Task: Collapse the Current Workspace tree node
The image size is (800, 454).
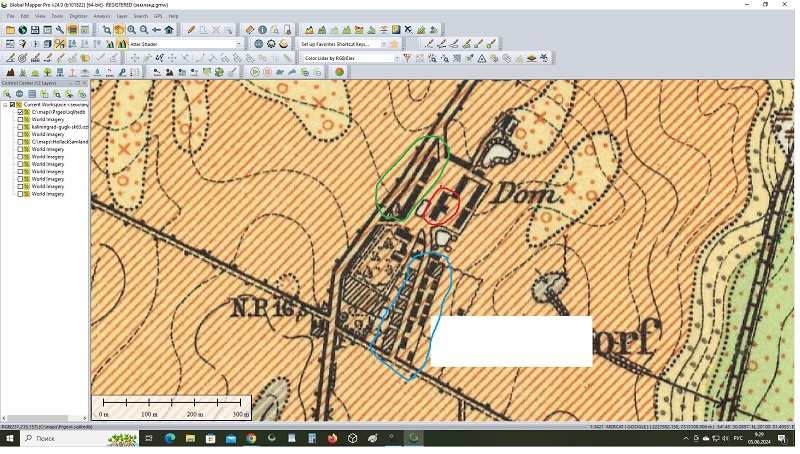Action: tap(5, 104)
